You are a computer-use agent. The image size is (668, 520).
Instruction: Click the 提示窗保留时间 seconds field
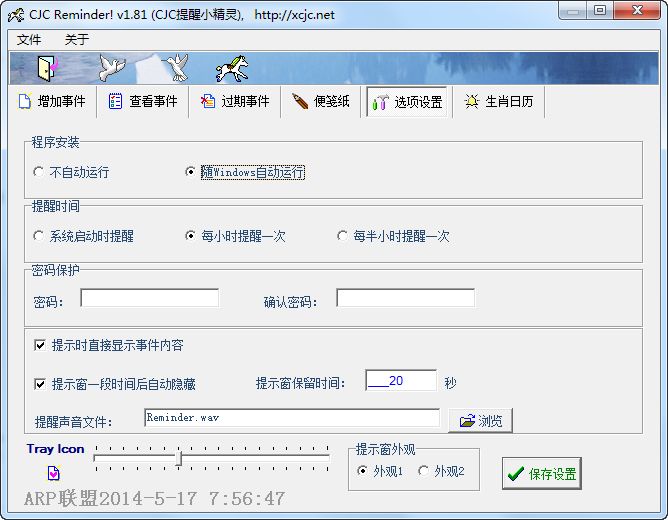pyautogui.click(x=401, y=380)
